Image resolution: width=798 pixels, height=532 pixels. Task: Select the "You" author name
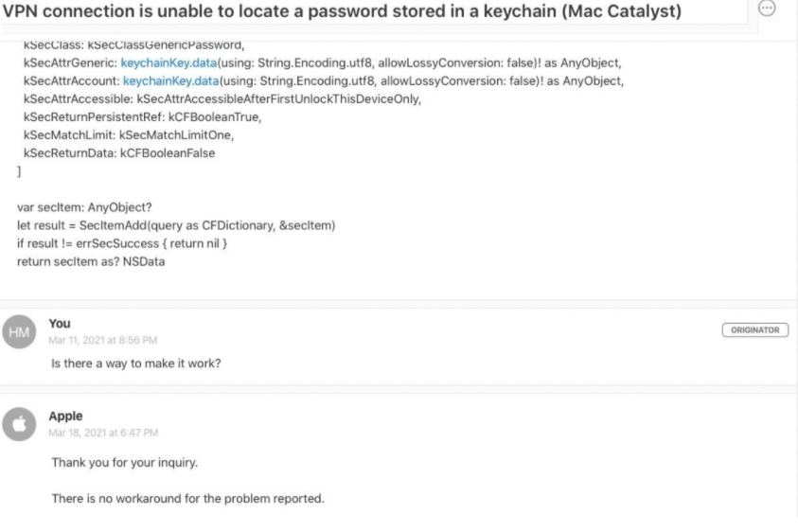click(x=60, y=324)
